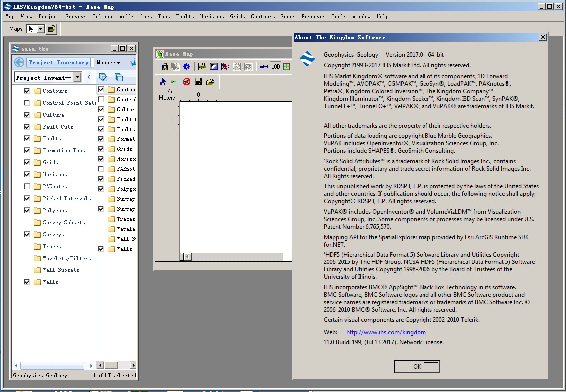Image resolution: width=566 pixels, height=392 pixels.
Task: Open the Help menu
Action: click(382, 16)
